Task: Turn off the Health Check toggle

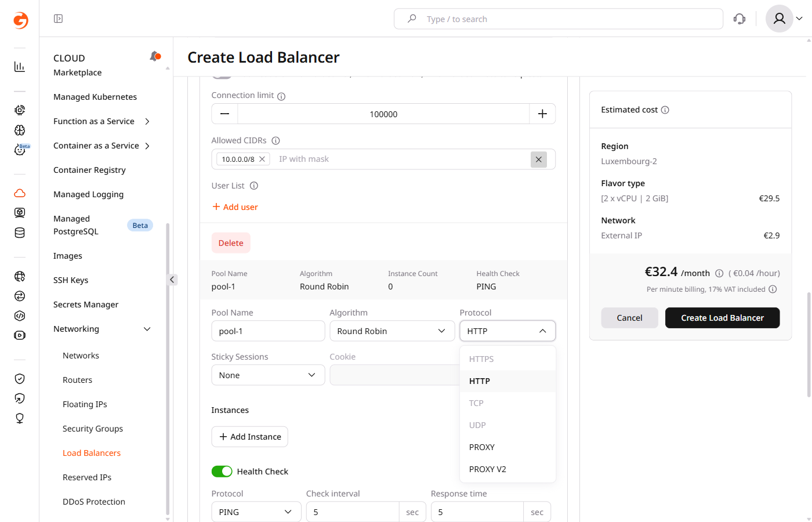Action: 222,472
